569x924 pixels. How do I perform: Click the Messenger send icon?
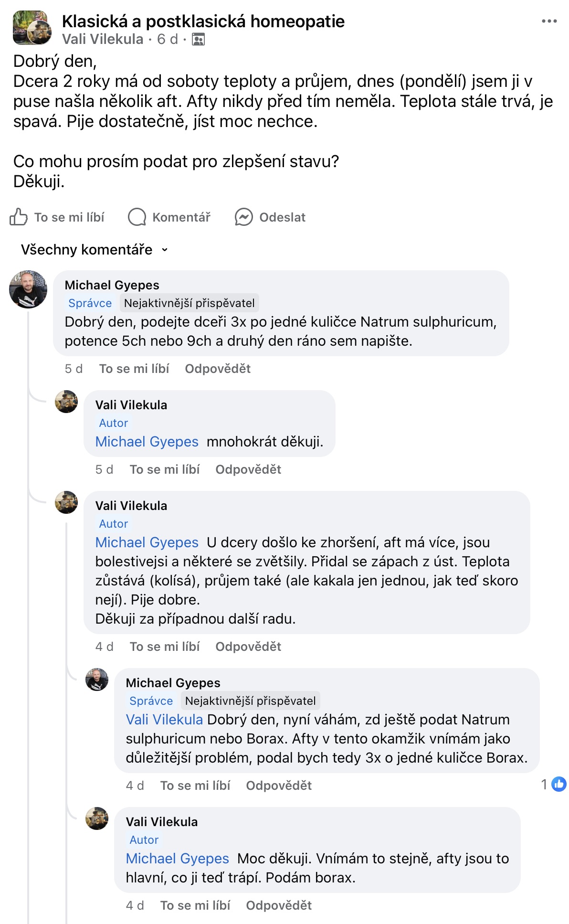(243, 217)
